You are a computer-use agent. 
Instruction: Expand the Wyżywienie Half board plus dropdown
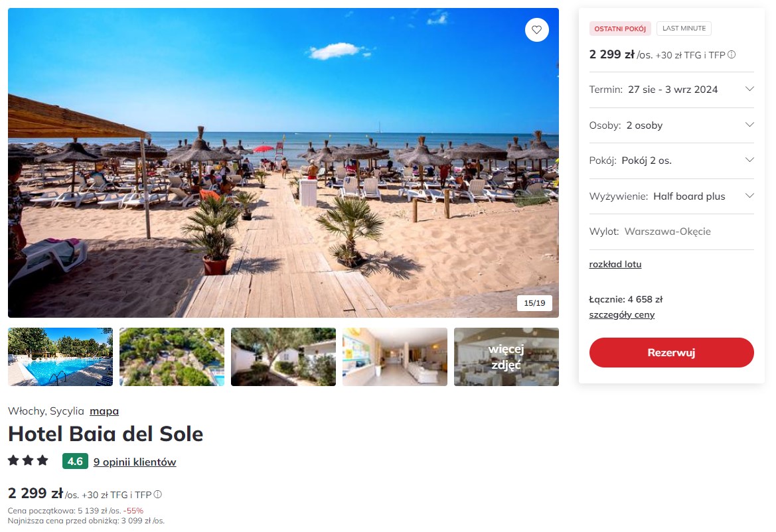[x=671, y=196]
